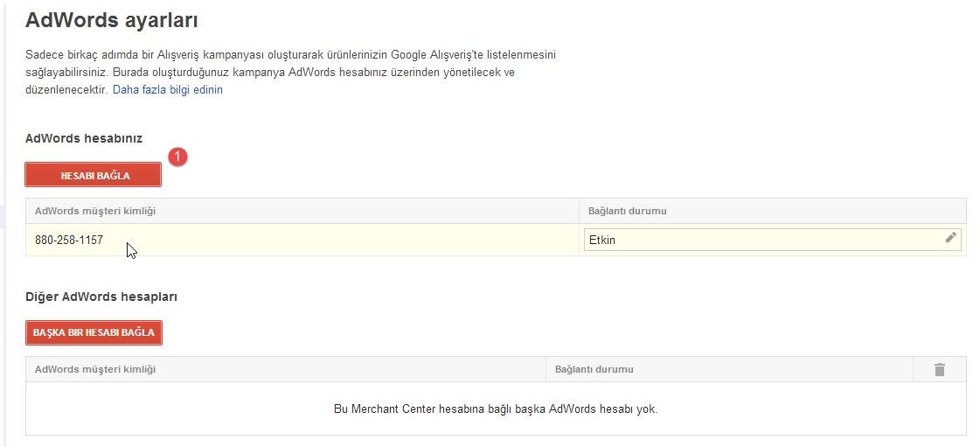Click the pencil edit icon beside Etkin

(x=950, y=238)
